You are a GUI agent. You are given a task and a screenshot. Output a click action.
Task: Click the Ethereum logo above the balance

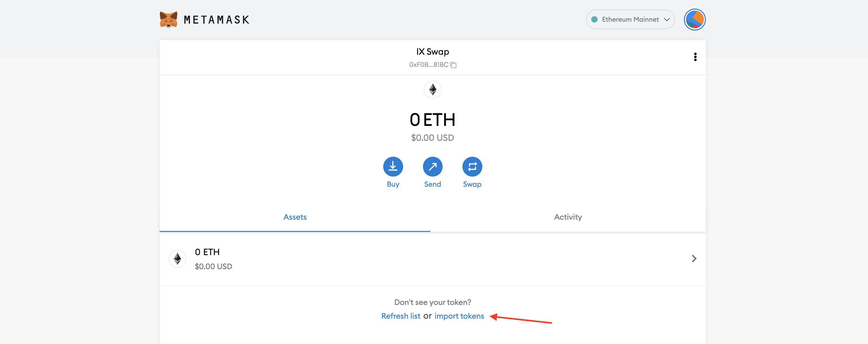(x=432, y=90)
